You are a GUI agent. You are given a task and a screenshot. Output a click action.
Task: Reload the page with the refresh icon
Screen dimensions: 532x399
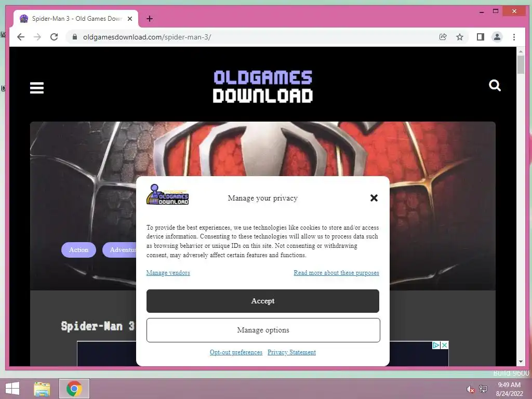click(54, 37)
